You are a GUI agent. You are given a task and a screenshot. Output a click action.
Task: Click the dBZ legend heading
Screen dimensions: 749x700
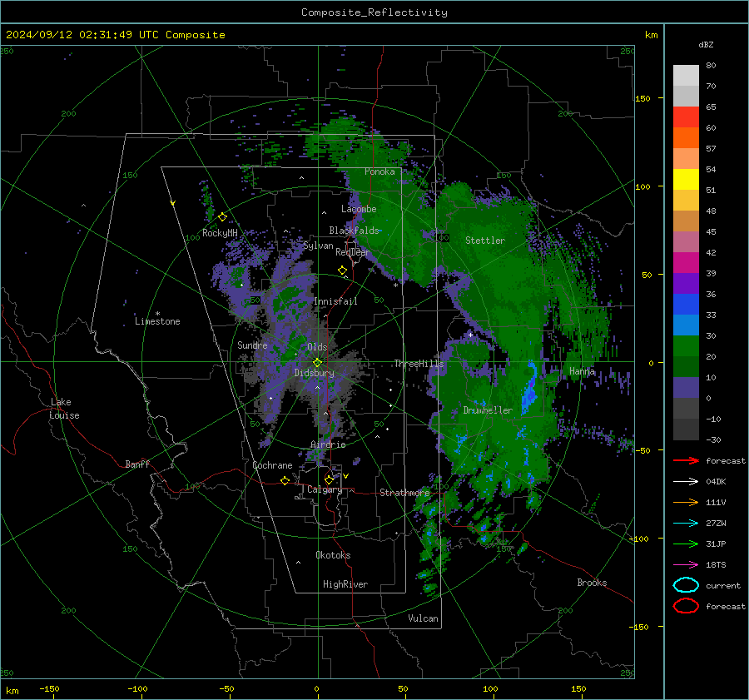coord(706,44)
